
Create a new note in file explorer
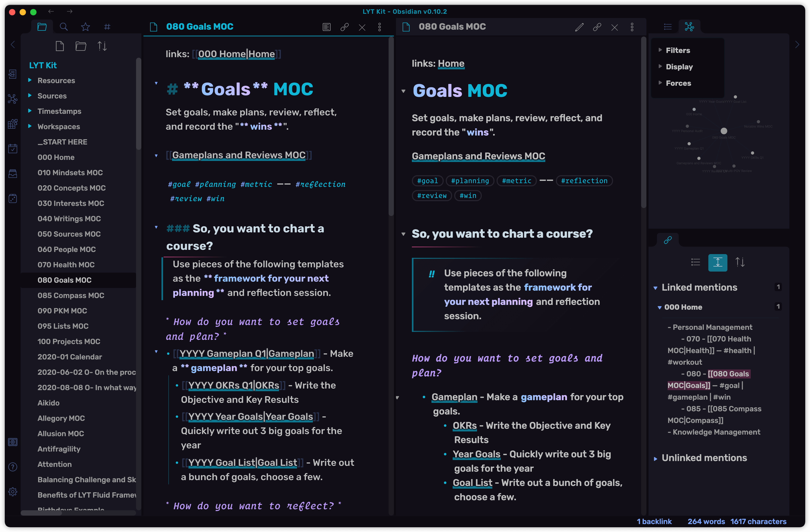60,46
